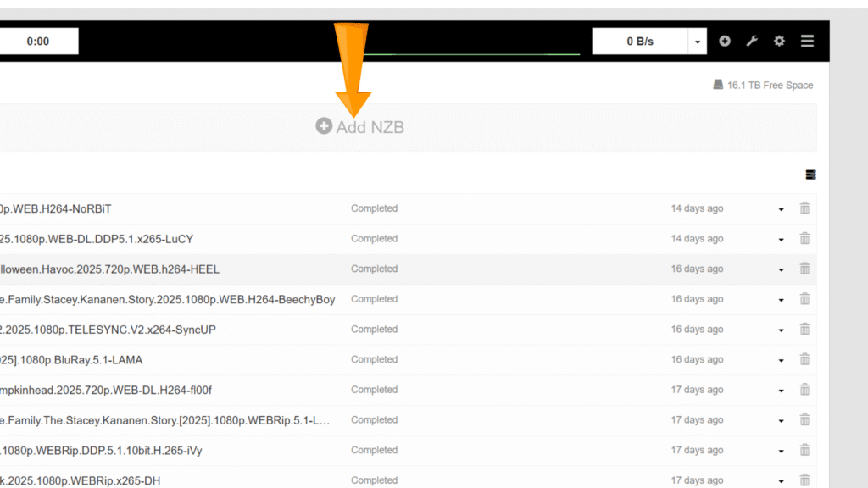Delete the BluRay LAMA entry via trash icon

pos(804,360)
